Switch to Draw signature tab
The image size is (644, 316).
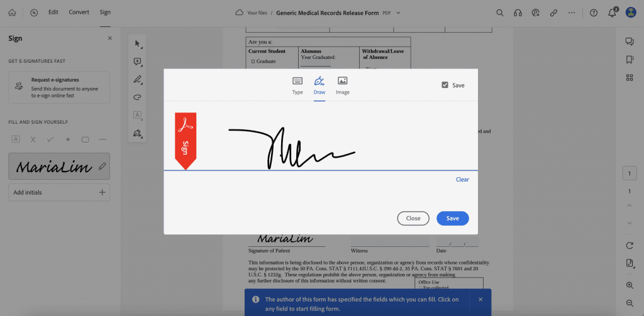pyautogui.click(x=319, y=85)
